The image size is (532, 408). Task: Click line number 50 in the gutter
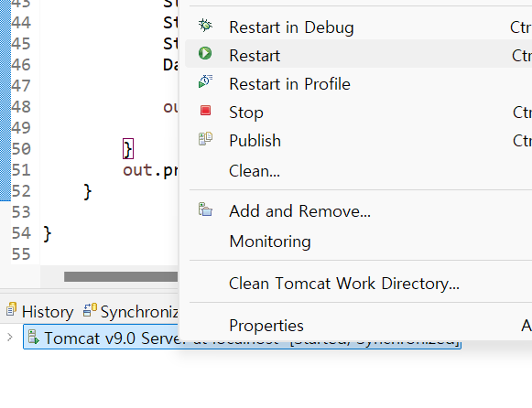21,149
